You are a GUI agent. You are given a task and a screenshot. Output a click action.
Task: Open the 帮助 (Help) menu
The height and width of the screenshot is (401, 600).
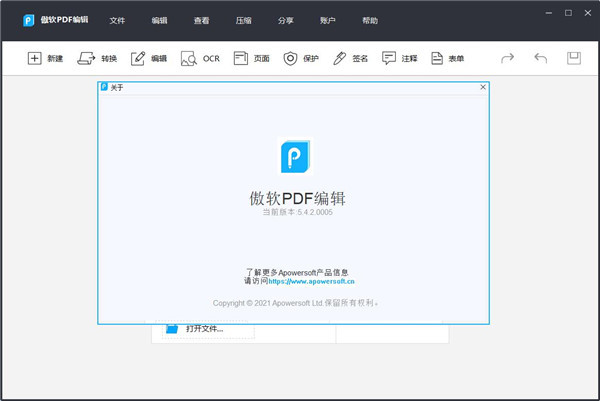click(370, 21)
